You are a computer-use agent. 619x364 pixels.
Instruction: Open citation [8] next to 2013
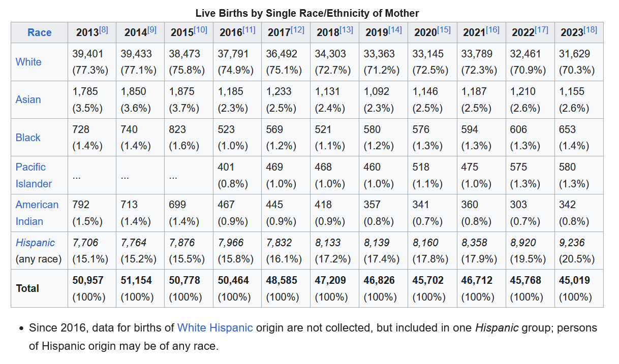click(104, 30)
